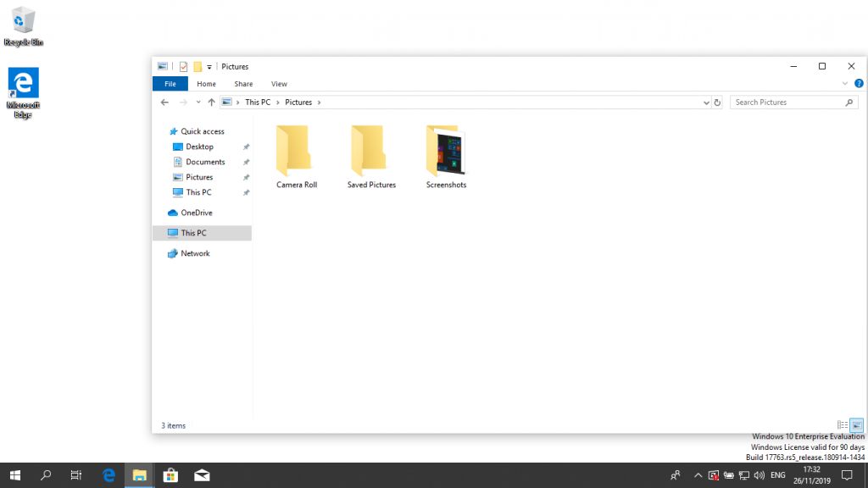This screenshot has height=488, width=868.
Task: Go up one folder level
Action: pyautogui.click(x=211, y=103)
